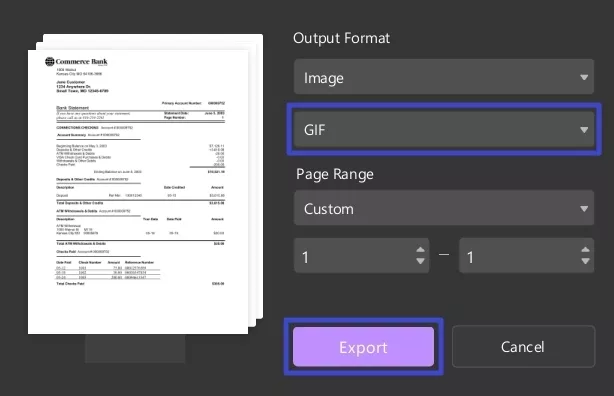This screenshot has height=396, width=614.
Task: Decrease the start page number
Action: point(420,261)
